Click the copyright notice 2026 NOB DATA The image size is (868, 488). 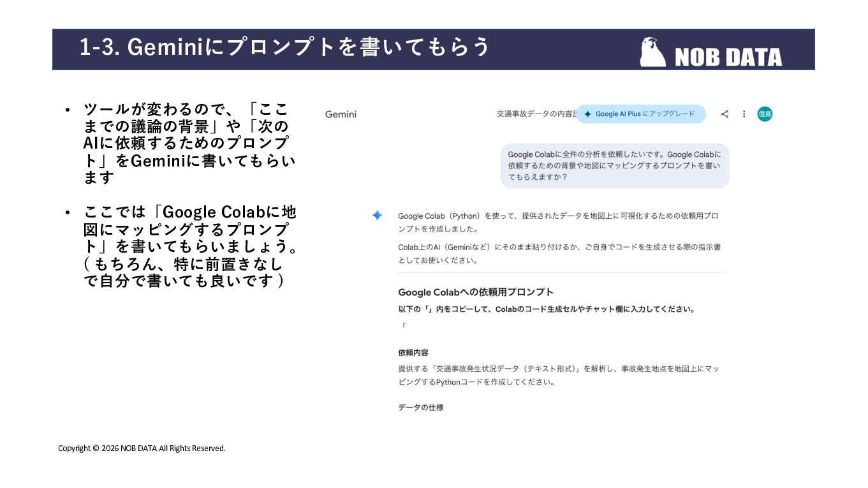pyautogui.click(x=142, y=448)
